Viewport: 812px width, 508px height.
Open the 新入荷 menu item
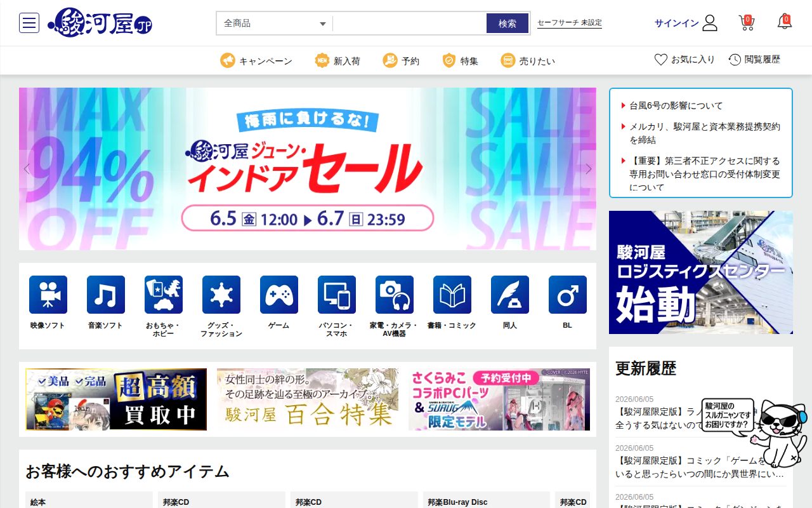coord(337,60)
